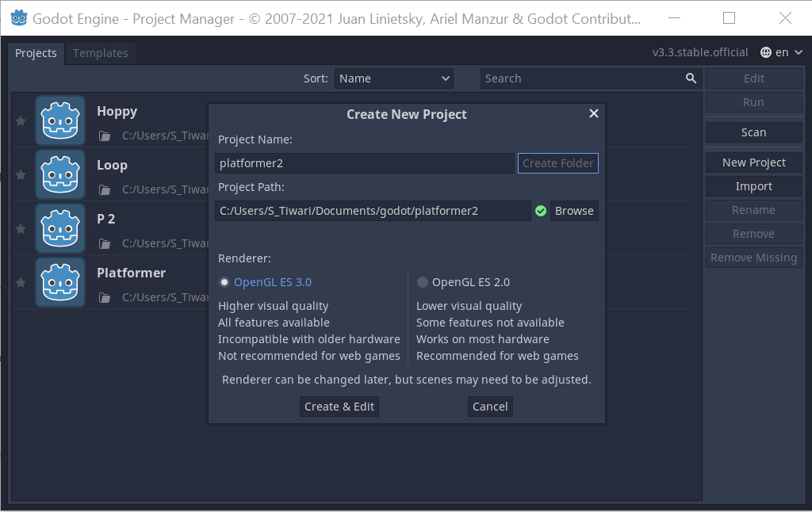Expand the en language selector
Image resolution: width=812 pixels, height=512 pixels.
(x=782, y=52)
